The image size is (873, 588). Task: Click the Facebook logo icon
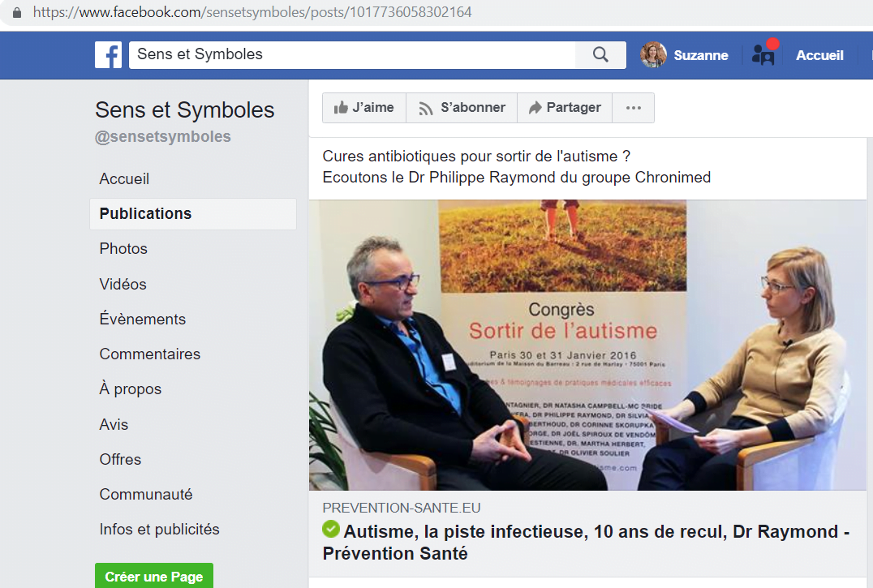click(x=108, y=55)
